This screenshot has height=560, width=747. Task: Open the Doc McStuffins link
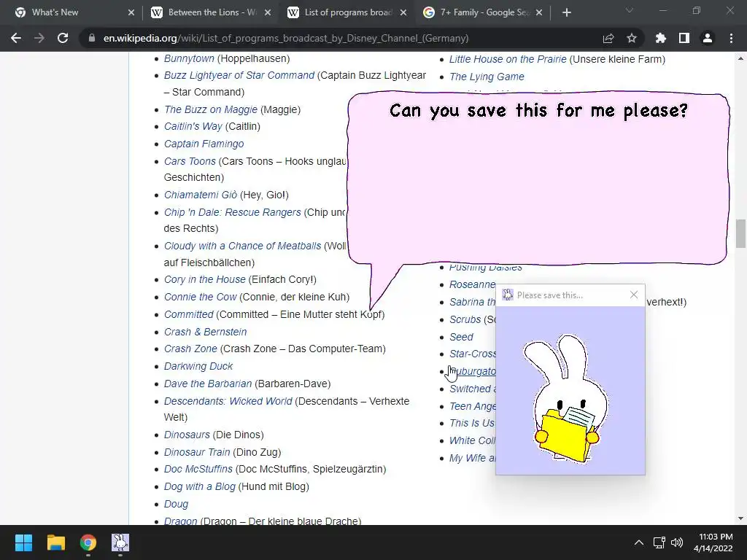[x=198, y=469]
